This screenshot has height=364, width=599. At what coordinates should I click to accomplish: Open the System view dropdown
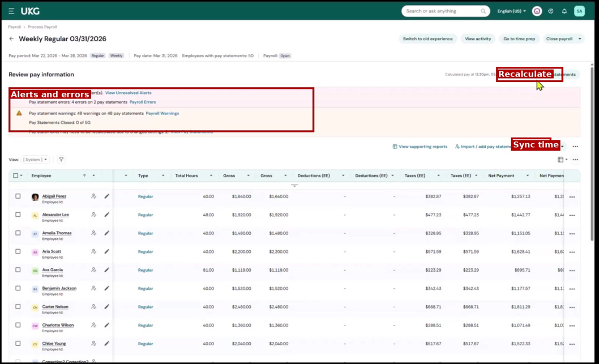click(x=36, y=160)
